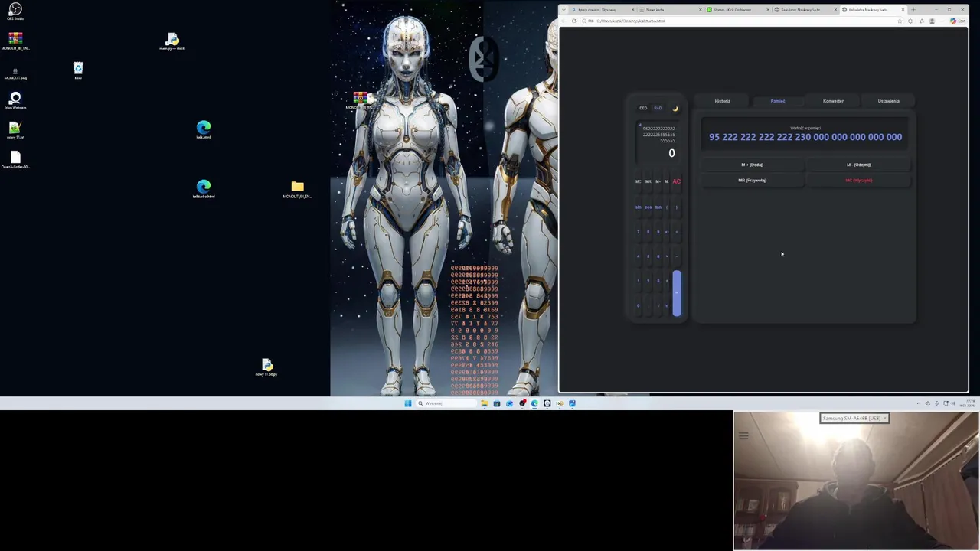Select main.py shortcut icon on desktop
This screenshot has width=980, height=551.
[172, 41]
